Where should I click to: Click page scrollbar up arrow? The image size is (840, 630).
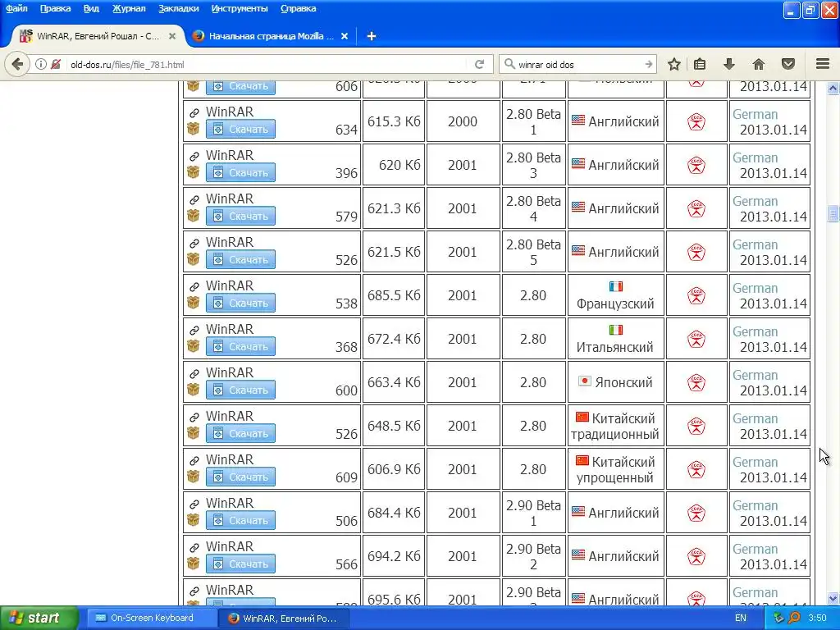(833, 88)
